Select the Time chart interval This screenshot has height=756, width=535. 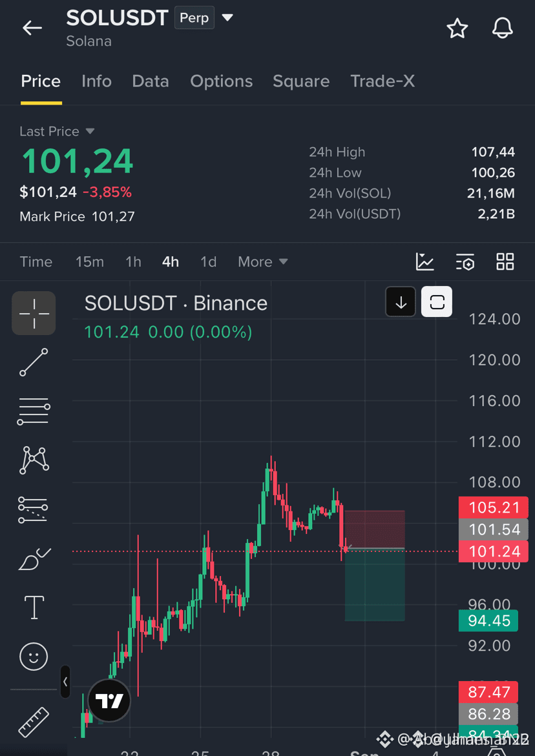point(36,262)
